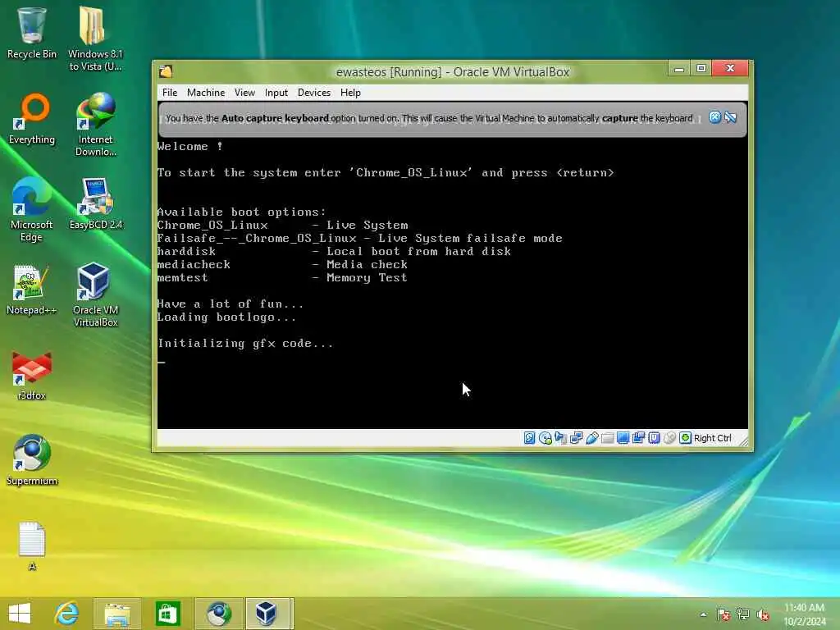Click the muted volume tray icon

coord(763,614)
